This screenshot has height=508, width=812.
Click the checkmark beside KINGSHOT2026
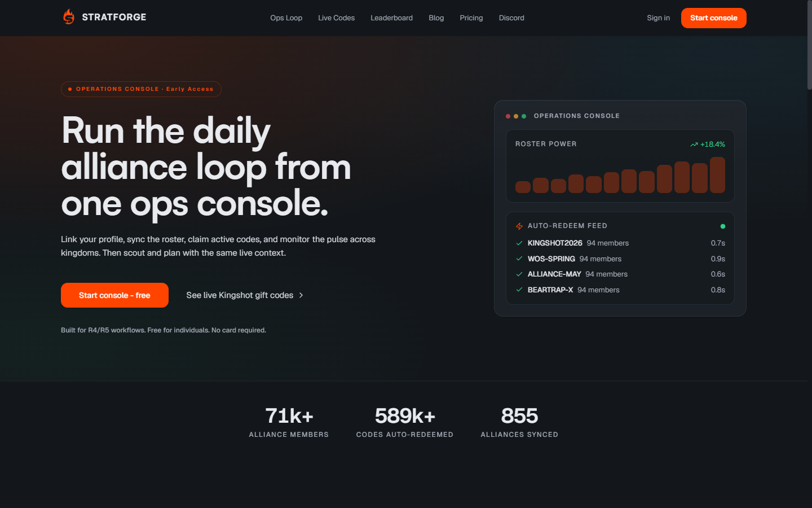coord(519,243)
